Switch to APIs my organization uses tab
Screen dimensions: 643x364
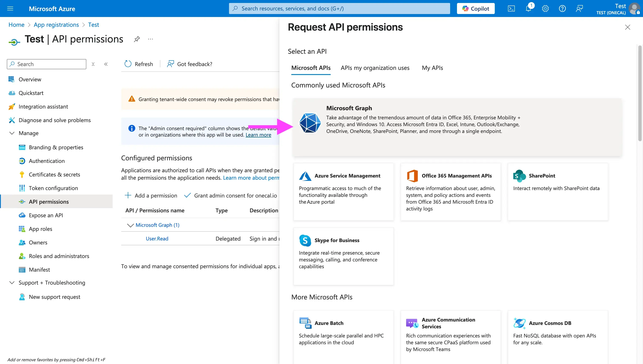(375, 68)
